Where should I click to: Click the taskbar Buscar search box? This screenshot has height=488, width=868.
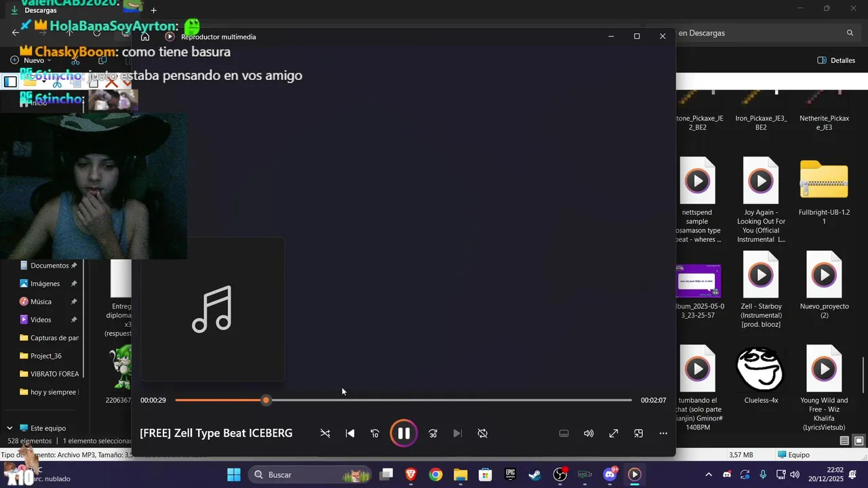pos(310,474)
